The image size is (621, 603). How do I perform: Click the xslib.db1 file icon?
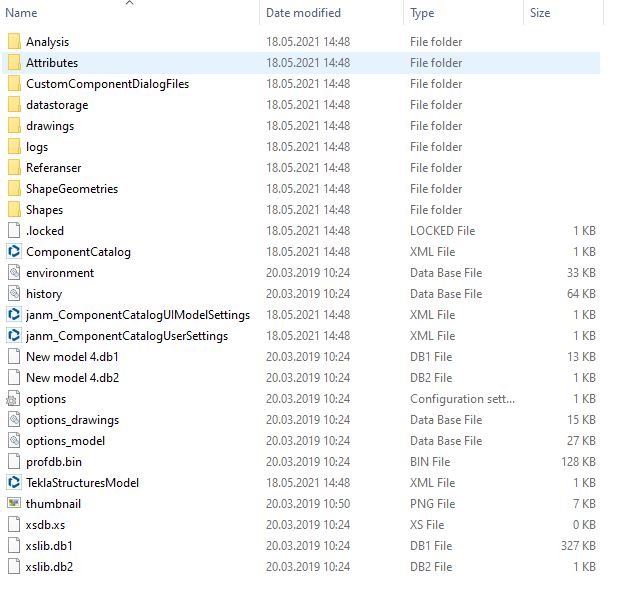click(x=14, y=545)
